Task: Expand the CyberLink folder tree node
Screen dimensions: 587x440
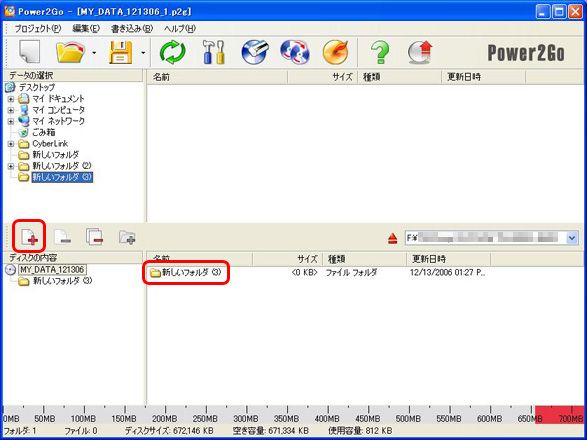Action: 11,144
